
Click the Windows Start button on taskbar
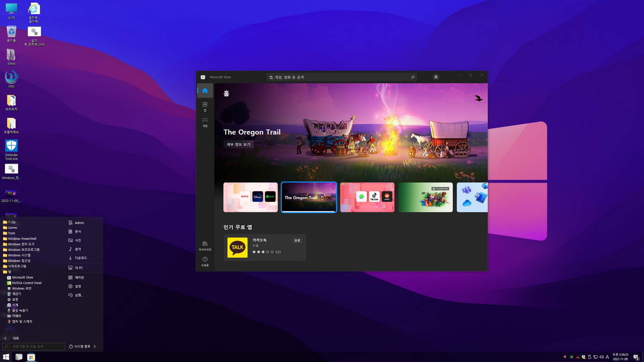point(6,357)
